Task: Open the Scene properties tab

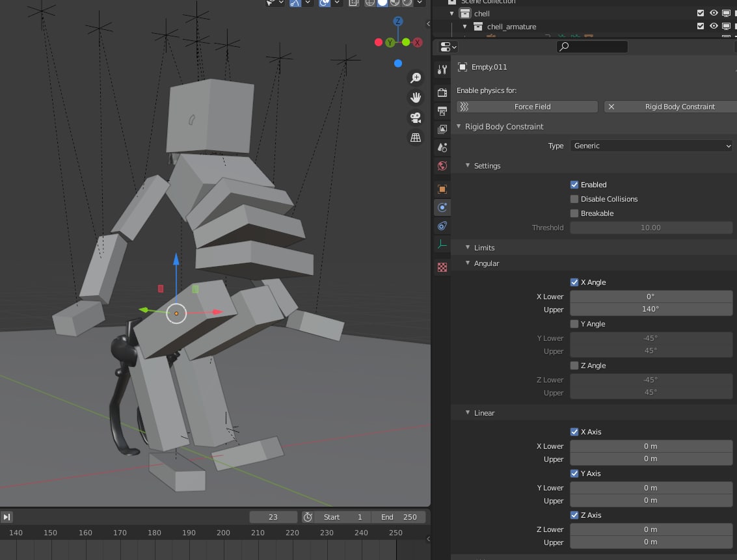Action: pyautogui.click(x=442, y=148)
